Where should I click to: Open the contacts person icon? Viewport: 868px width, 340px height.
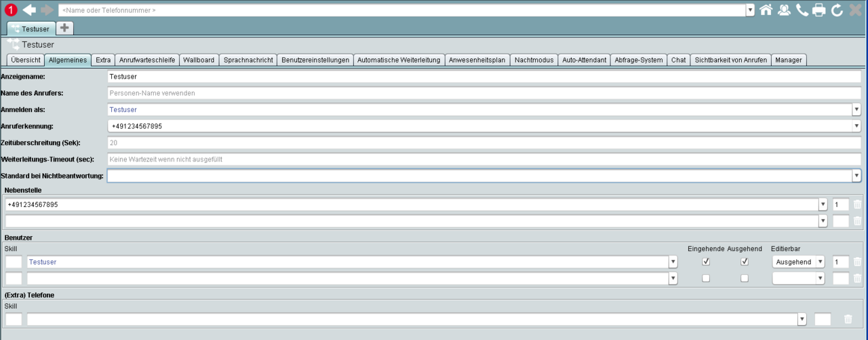tap(784, 10)
